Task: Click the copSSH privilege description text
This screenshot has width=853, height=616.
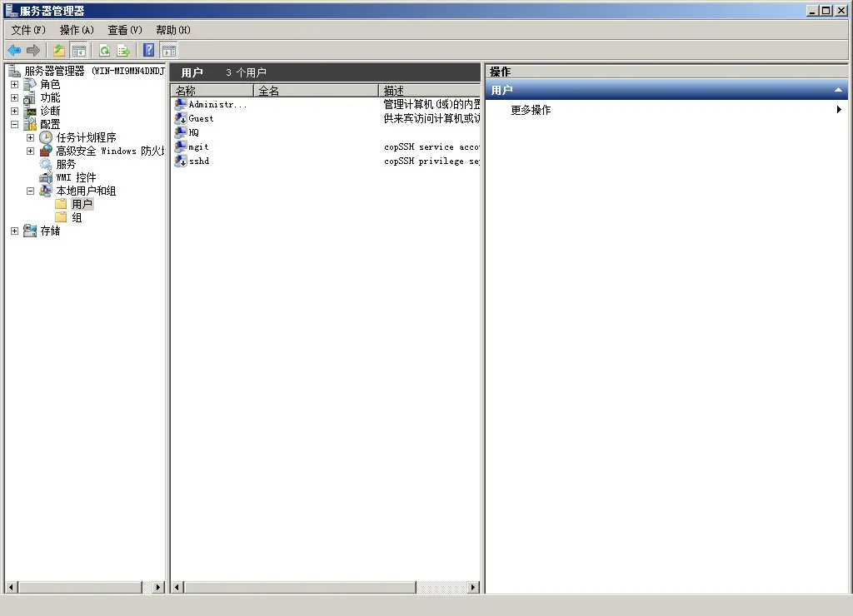Action: click(432, 161)
